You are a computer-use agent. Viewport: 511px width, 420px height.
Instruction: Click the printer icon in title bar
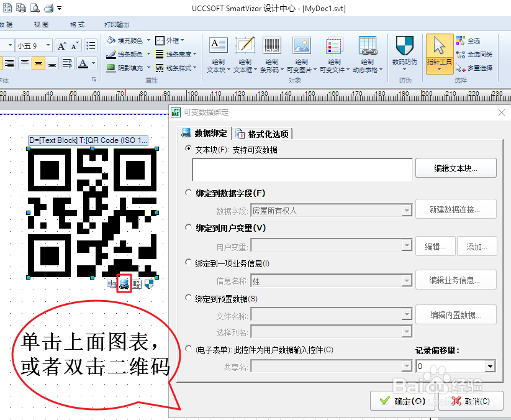[x=49, y=7]
